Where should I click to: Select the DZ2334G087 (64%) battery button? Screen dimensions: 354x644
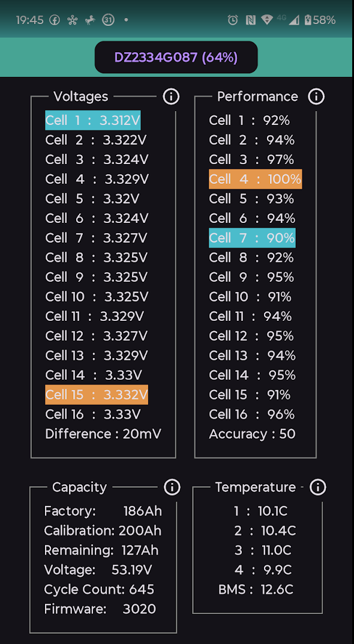(176, 57)
